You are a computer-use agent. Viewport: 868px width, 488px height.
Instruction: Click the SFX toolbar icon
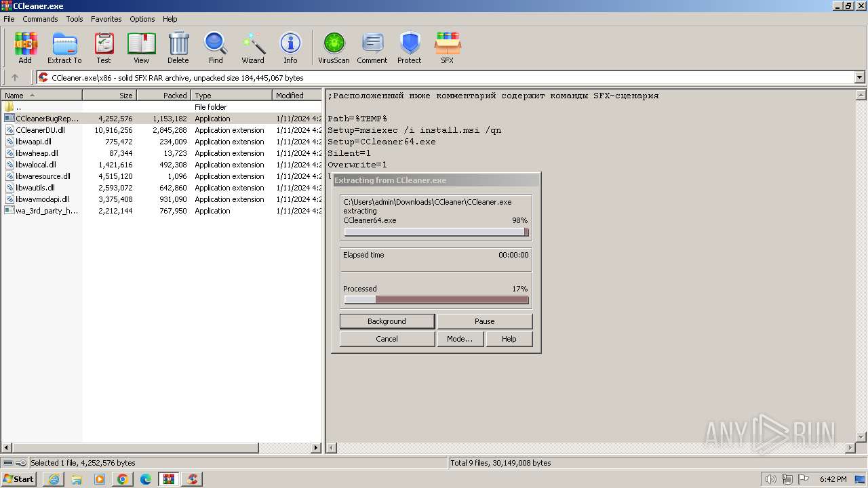(x=448, y=47)
